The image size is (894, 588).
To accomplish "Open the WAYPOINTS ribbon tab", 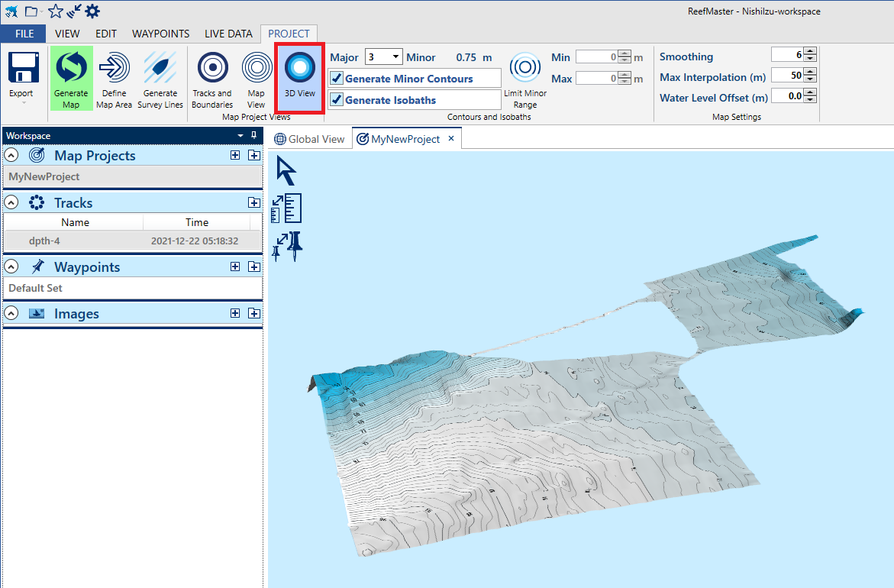I will click(160, 34).
